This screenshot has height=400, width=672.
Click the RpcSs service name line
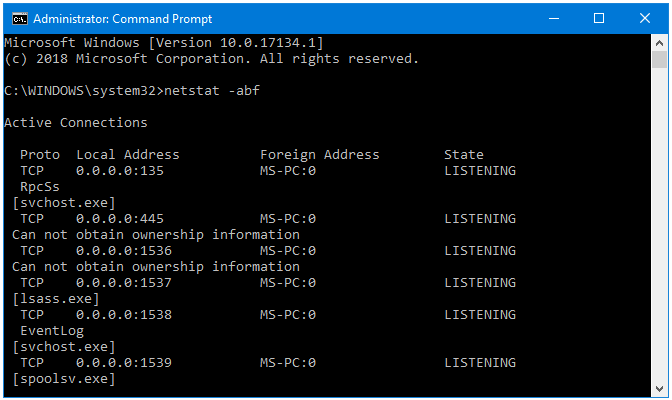point(40,187)
